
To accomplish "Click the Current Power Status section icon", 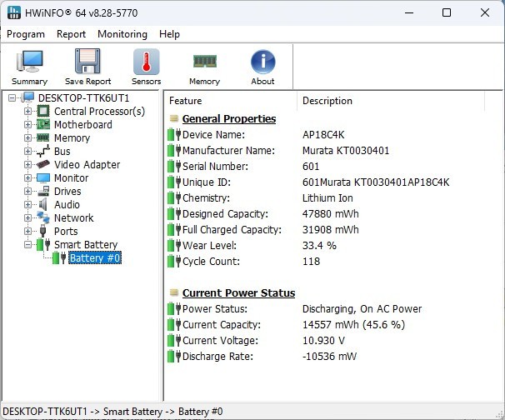I will pos(174,292).
